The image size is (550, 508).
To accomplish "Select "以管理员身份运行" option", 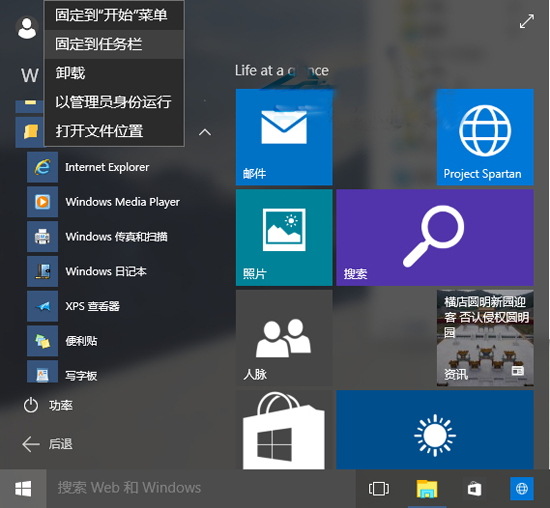I will pyautogui.click(x=114, y=102).
